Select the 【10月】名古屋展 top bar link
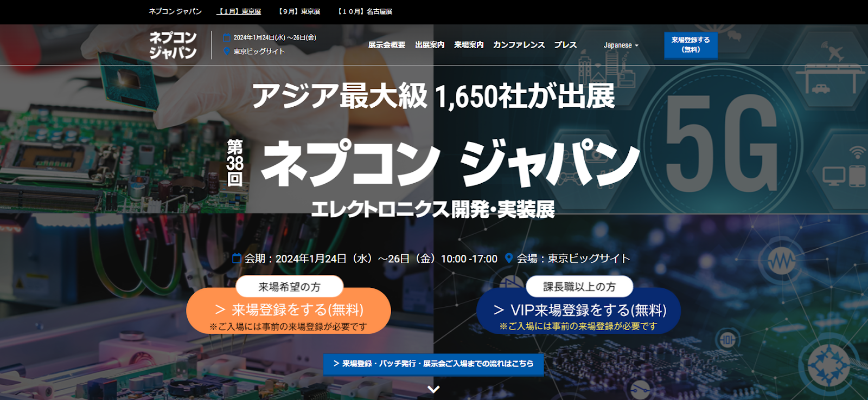Image resolution: width=868 pixels, height=400 pixels. (x=365, y=11)
